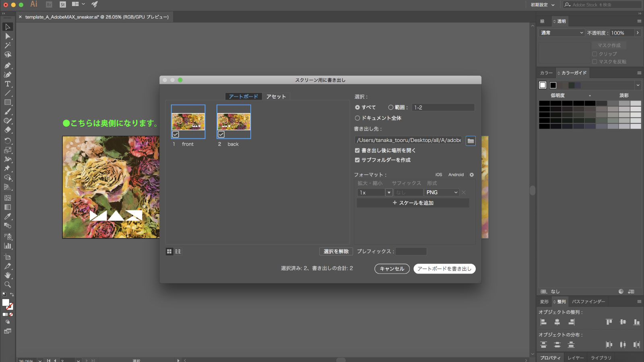Activate the Eyedropper tool
Image resolution: width=644 pixels, height=362 pixels.
(x=7, y=216)
